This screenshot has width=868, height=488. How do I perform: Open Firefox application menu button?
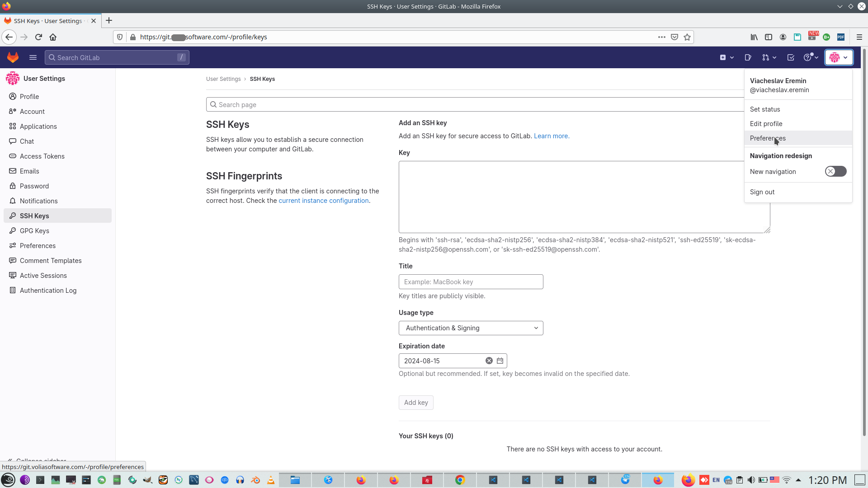[x=859, y=37]
